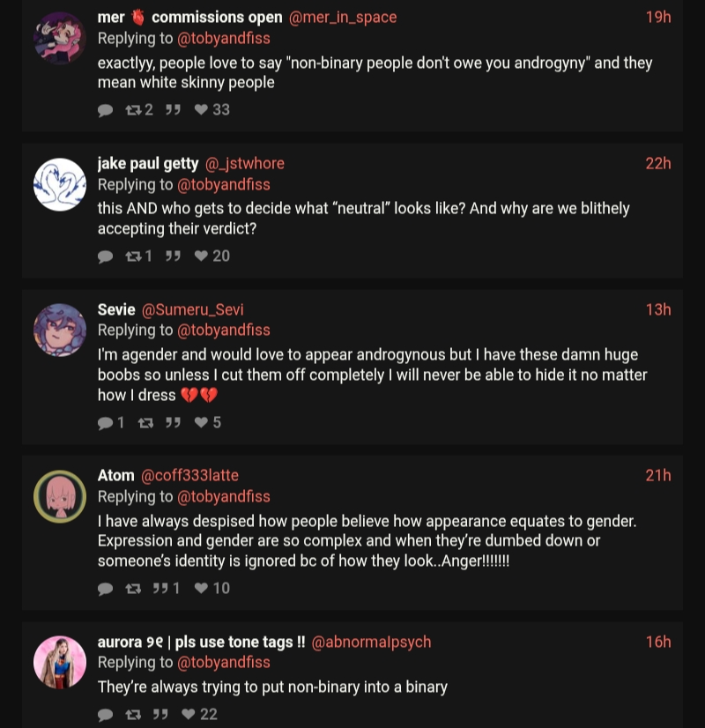Retweet Sevie's tweet

[x=146, y=423]
